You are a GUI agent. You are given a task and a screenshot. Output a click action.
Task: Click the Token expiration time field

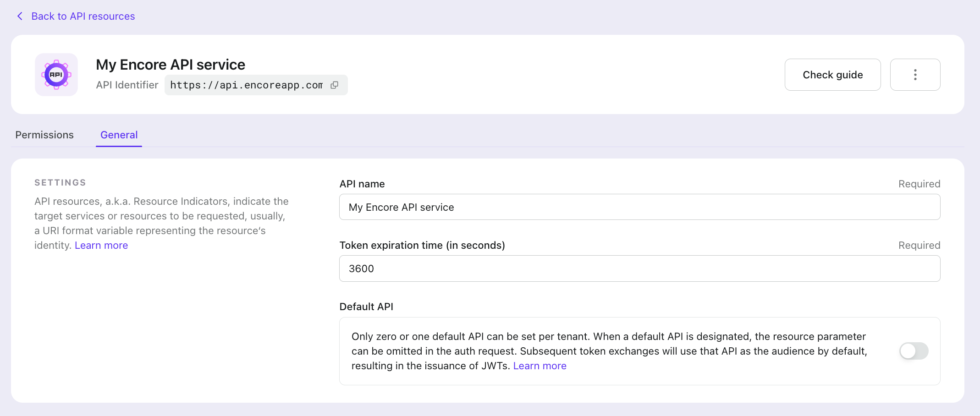pos(639,268)
